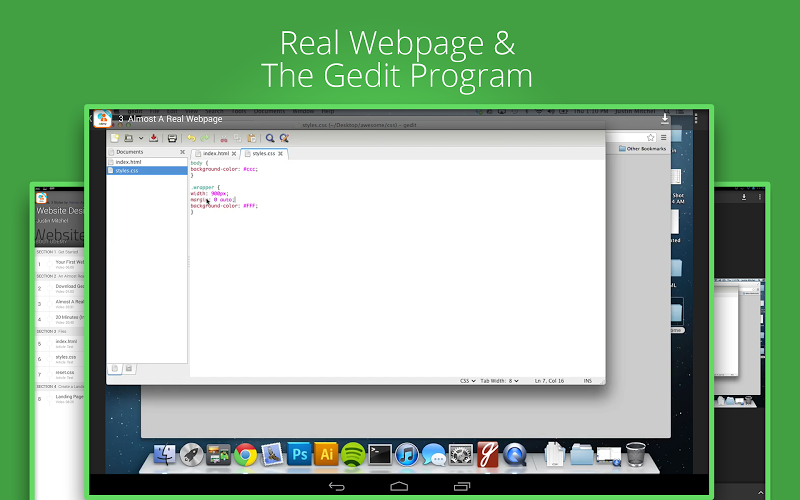Close the Documents side panel

[182, 152]
